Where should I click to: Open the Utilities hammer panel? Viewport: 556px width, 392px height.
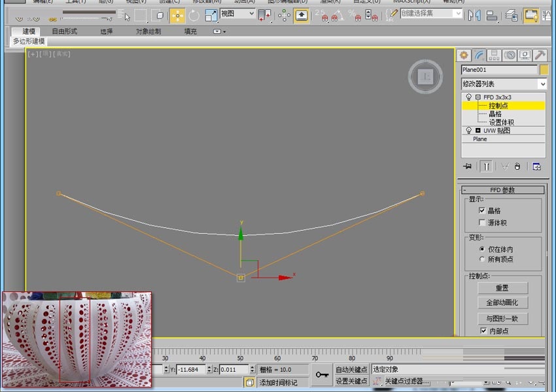(x=540, y=56)
